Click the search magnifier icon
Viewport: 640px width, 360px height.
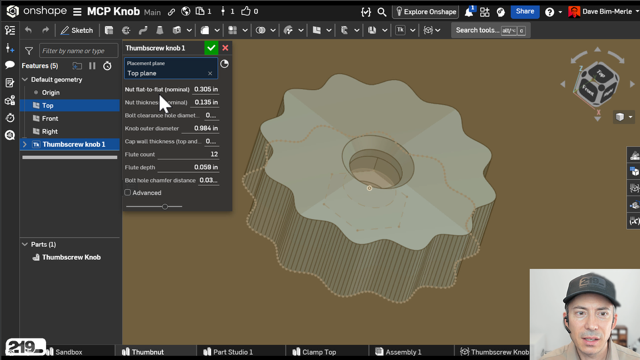pyautogui.click(x=382, y=12)
